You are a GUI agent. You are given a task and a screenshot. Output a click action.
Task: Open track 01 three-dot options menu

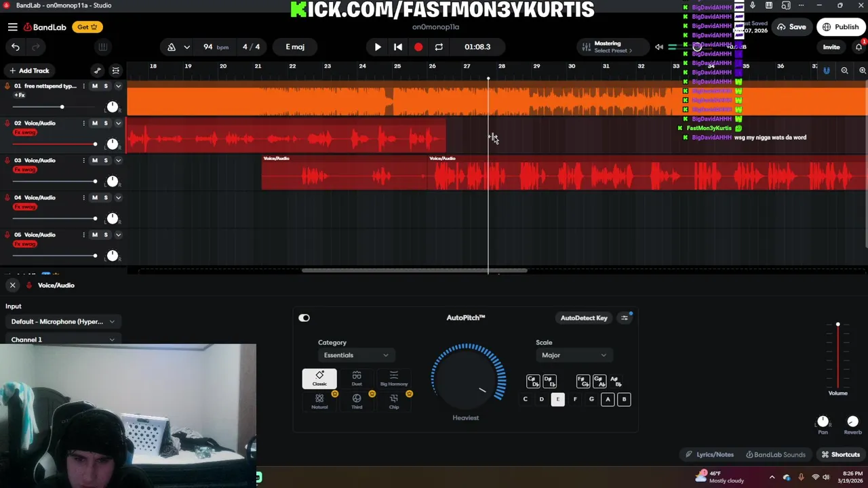coord(84,86)
